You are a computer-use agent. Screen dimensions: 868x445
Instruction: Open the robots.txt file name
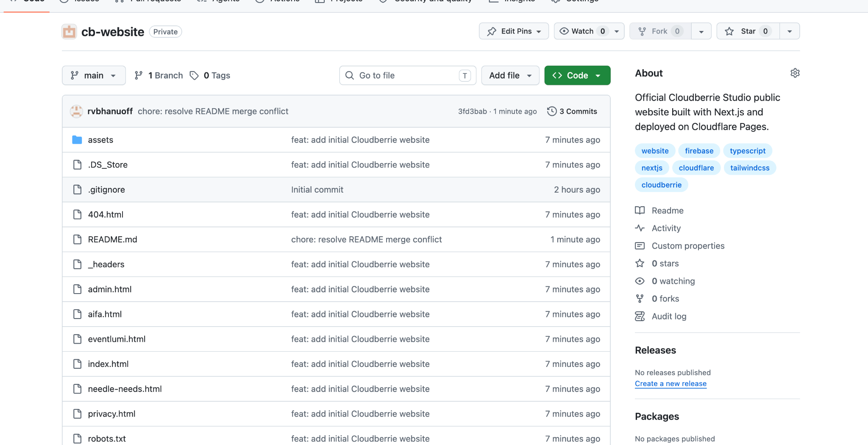pyautogui.click(x=107, y=439)
